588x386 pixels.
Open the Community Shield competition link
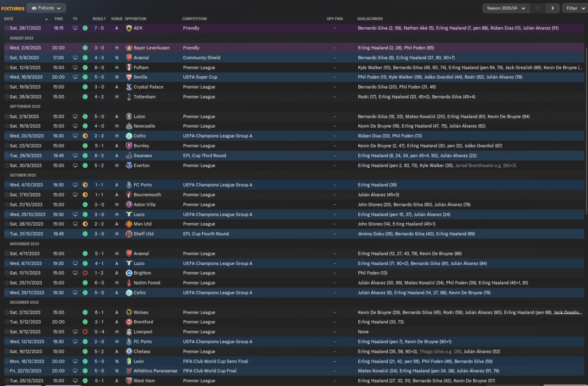202,57
